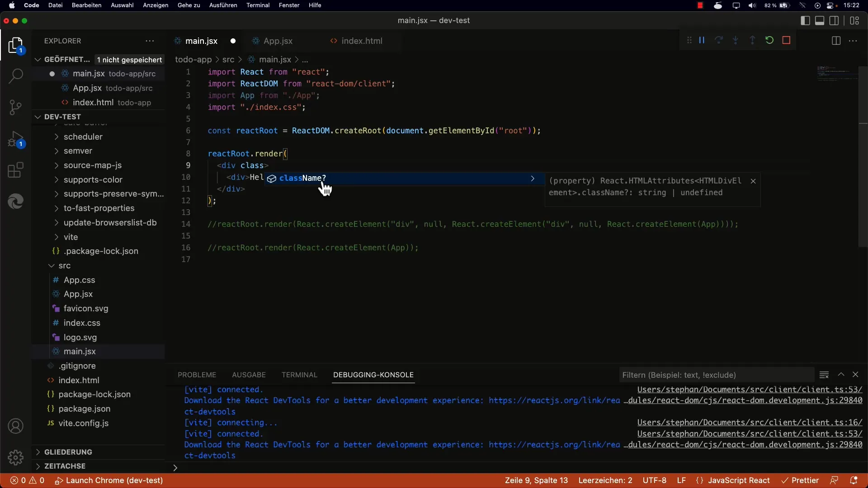The width and height of the screenshot is (868, 488).
Task: Show more details for className suggestion
Action: point(533,178)
